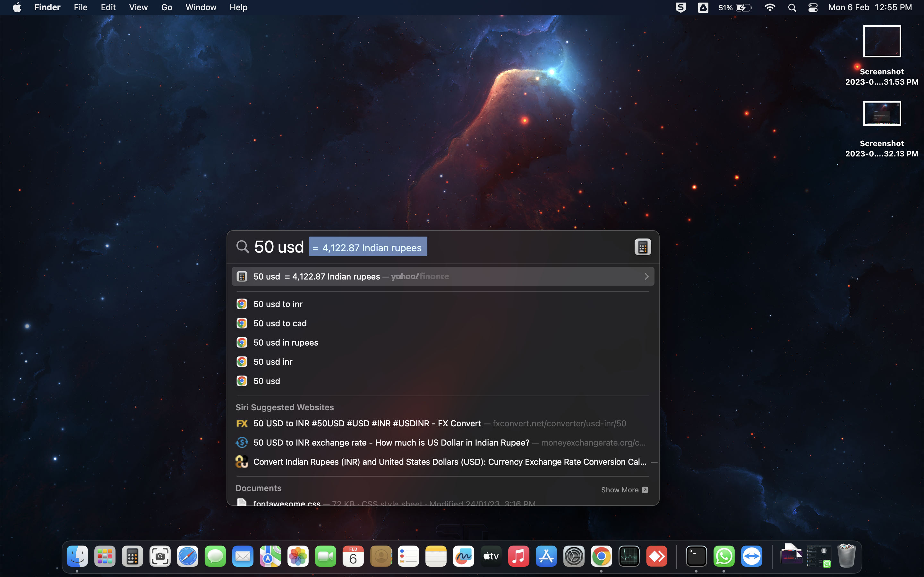Open the FX Convert suggested website
The image size is (924, 577).
366,423
